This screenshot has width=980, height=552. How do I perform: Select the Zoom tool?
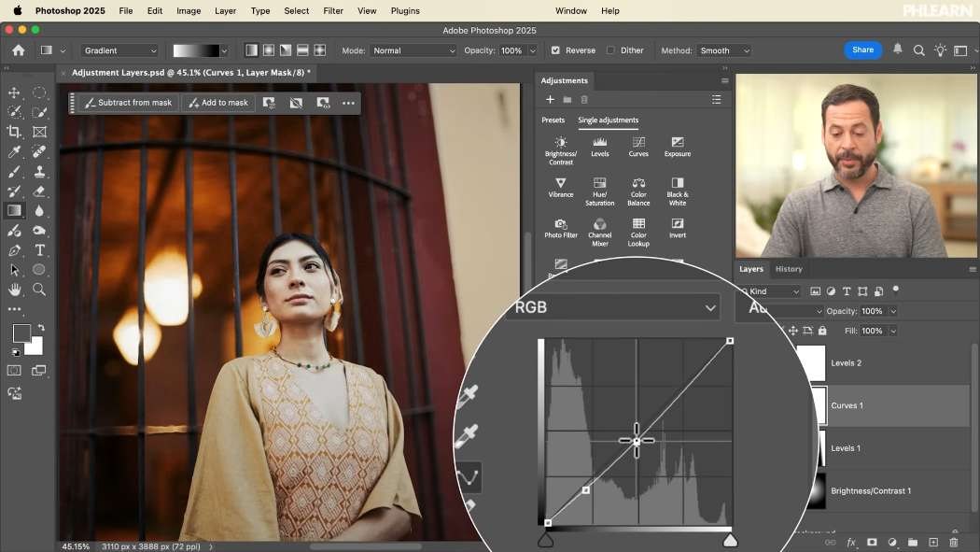pyautogui.click(x=39, y=290)
